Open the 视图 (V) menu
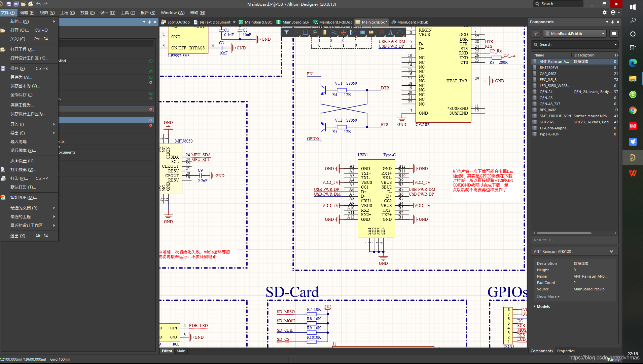 click(47, 13)
